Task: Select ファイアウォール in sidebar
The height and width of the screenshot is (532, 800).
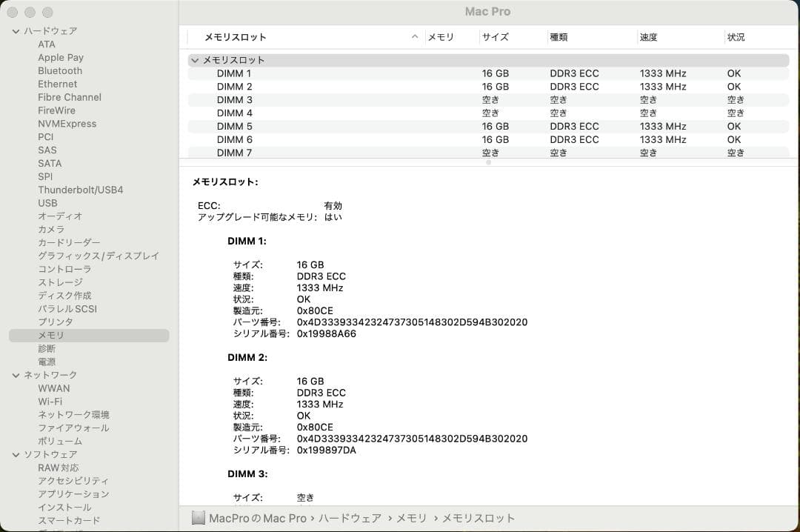Action: [x=73, y=428]
